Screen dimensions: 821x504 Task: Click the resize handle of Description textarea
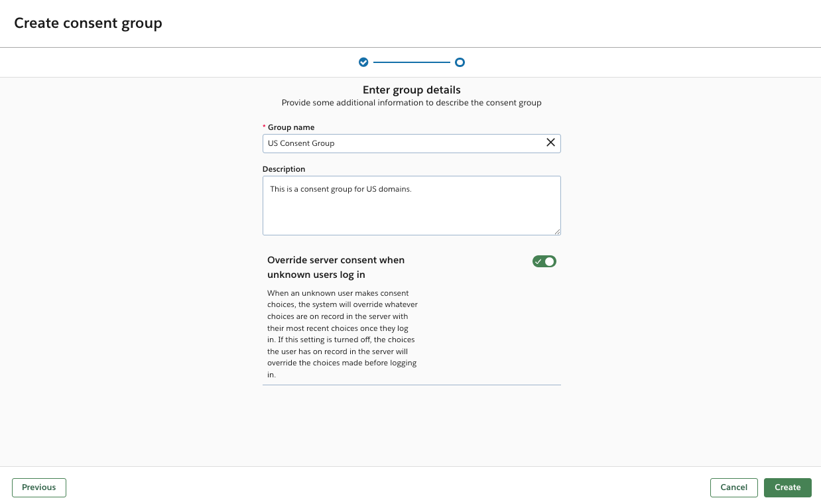pyautogui.click(x=557, y=231)
